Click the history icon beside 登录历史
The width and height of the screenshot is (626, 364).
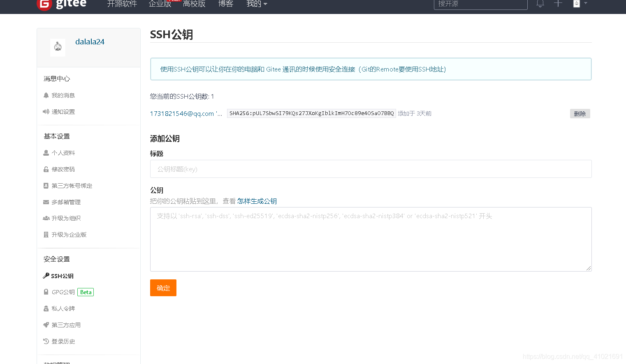coord(46,341)
